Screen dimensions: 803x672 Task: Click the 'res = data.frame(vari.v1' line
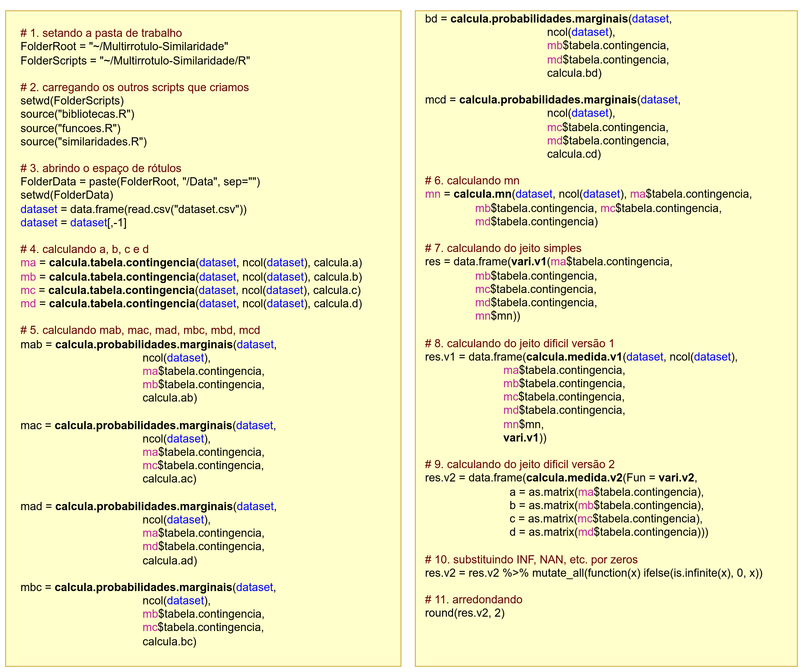point(548,262)
